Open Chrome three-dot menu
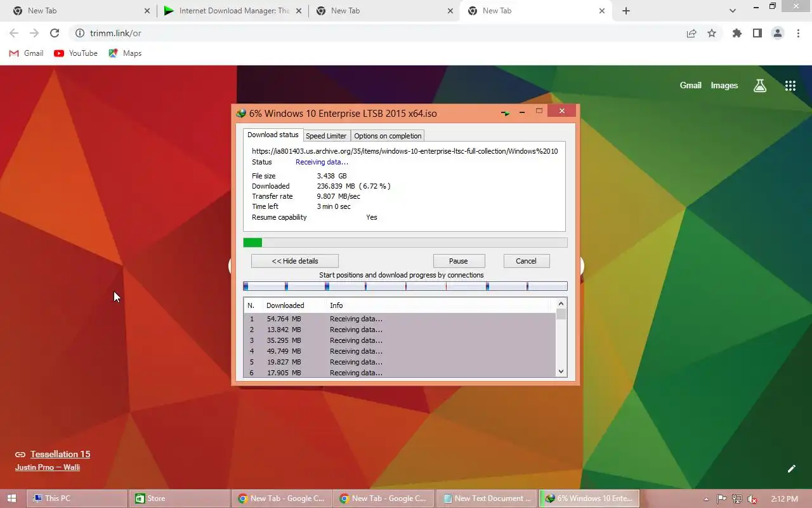The height and width of the screenshot is (508, 812). point(798,33)
